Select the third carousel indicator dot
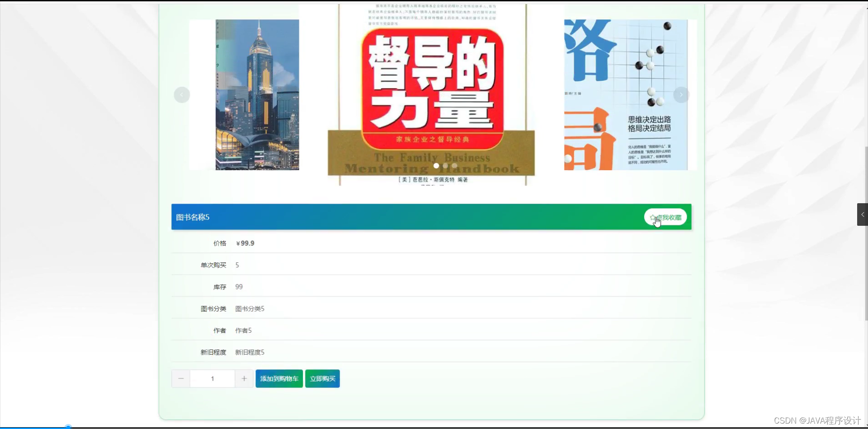The width and height of the screenshot is (868, 429). pos(454,166)
